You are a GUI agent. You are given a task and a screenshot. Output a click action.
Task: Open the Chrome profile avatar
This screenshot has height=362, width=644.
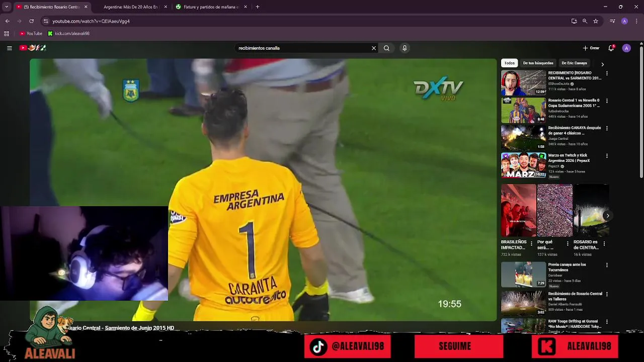624,21
